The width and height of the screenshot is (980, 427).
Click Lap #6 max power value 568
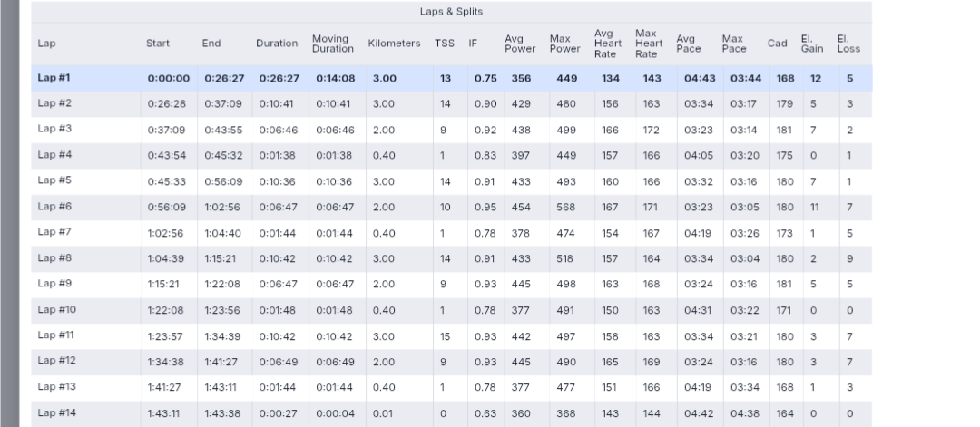point(566,207)
